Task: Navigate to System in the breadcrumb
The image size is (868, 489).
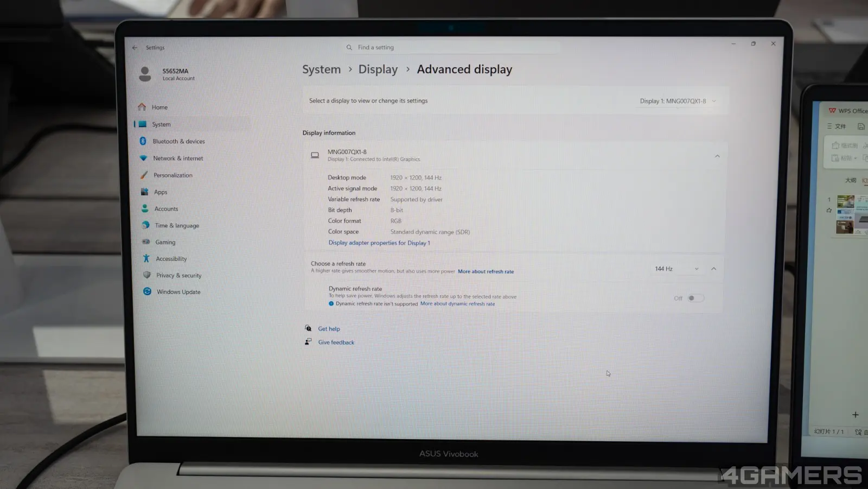Action: [x=321, y=69]
